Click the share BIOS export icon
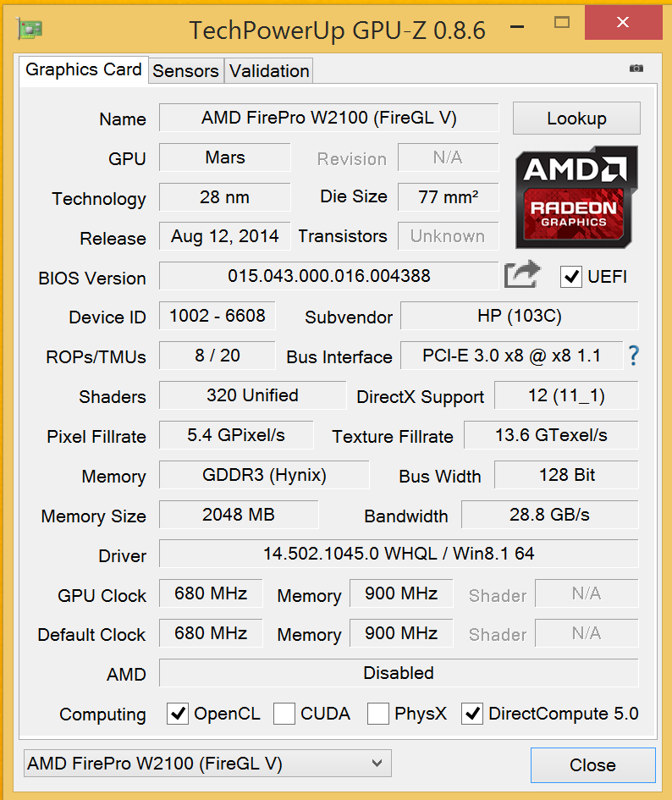The image size is (672, 800). click(x=521, y=275)
